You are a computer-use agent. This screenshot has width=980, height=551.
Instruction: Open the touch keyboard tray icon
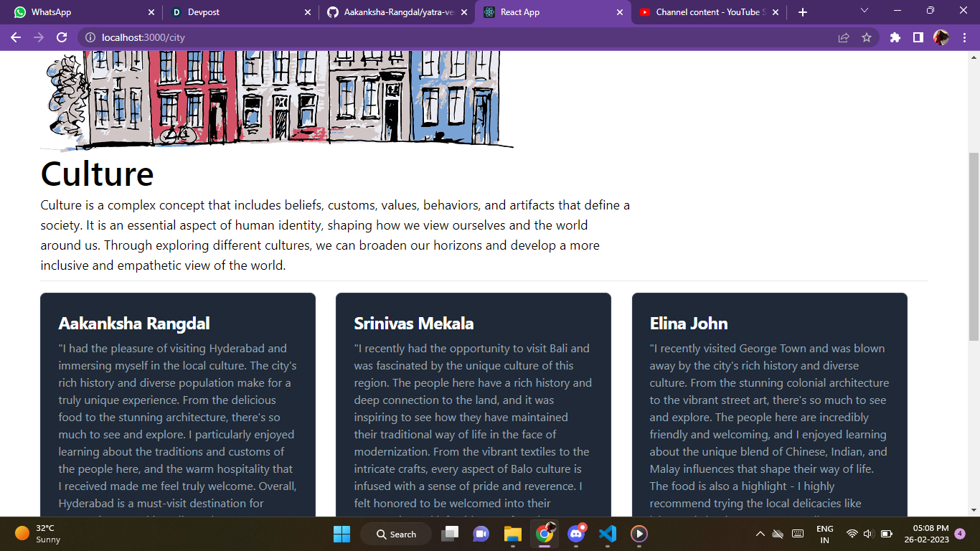coord(798,534)
